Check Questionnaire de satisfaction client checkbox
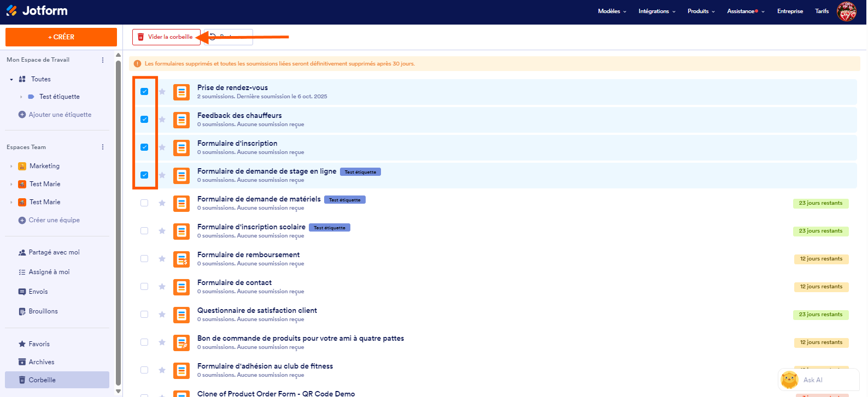Image resolution: width=868 pixels, height=397 pixels. [x=144, y=315]
